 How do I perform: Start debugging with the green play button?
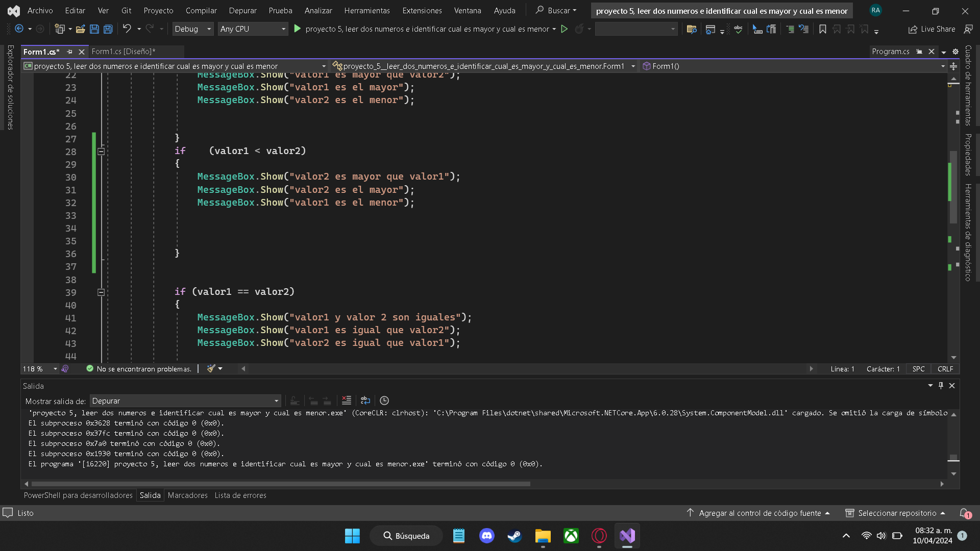click(x=298, y=29)
